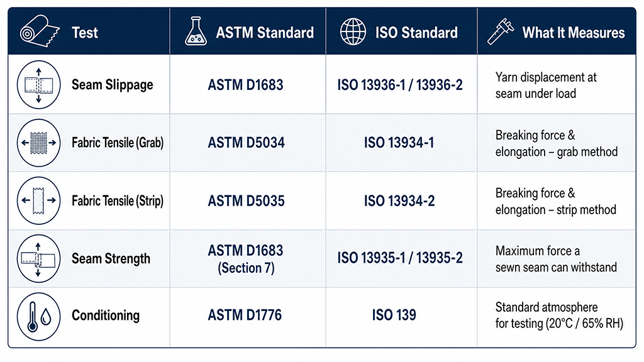Select the ASTM Standard column header

coord(248,31)
